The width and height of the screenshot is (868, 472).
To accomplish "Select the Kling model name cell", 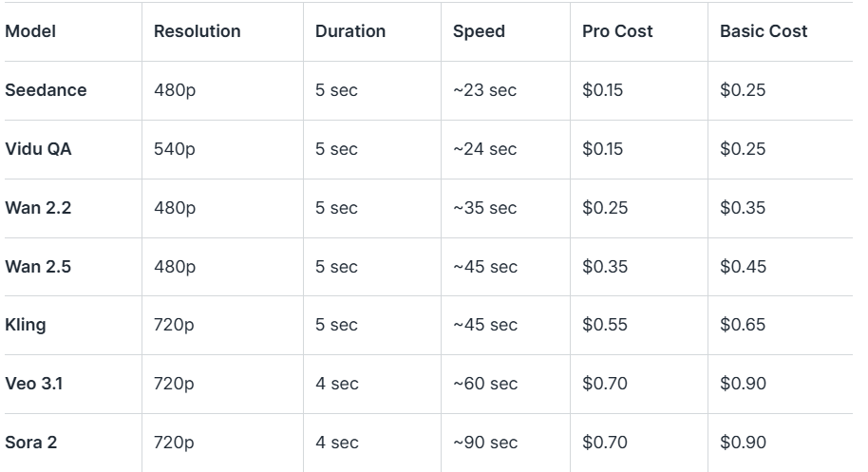I will [x=26, y=325].
